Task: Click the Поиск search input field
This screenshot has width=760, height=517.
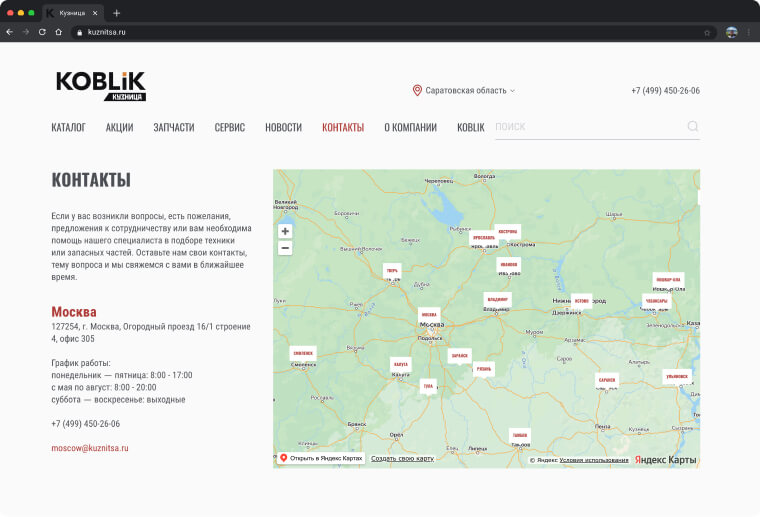Action: [x=590, y=127]
